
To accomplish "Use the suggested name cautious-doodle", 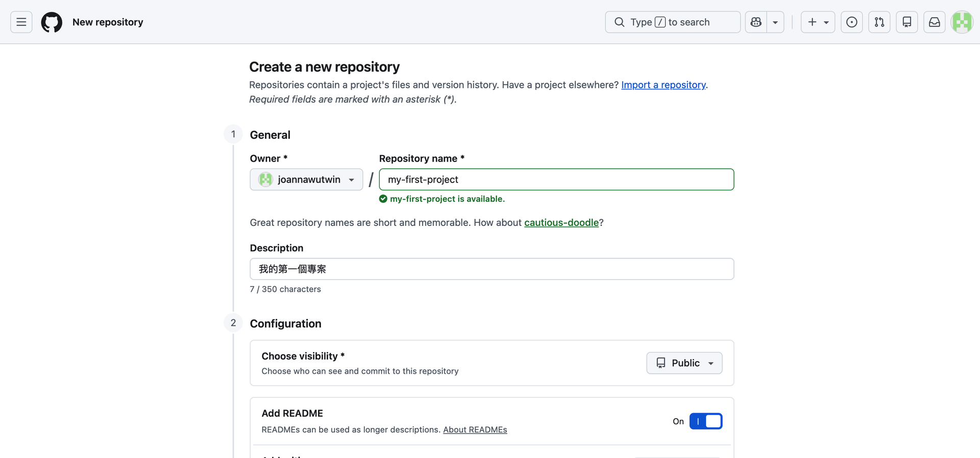I will [x=561, y=222].
